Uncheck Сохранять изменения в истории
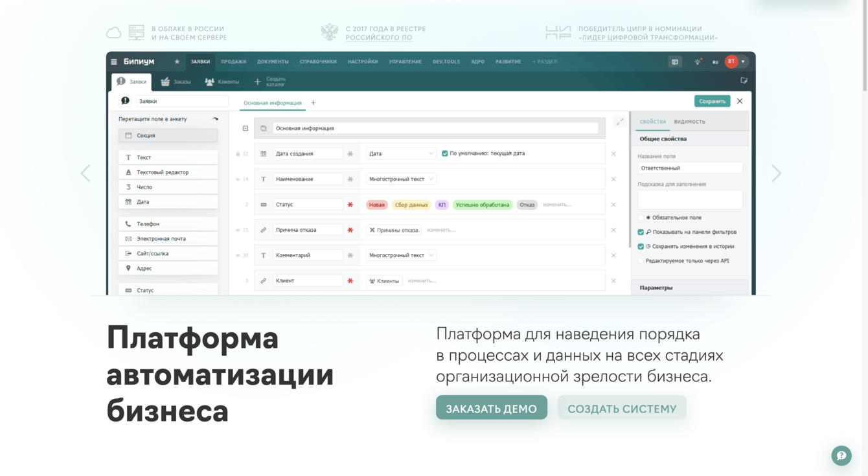This screenshot has width=868, height=476. click(641, 246)
